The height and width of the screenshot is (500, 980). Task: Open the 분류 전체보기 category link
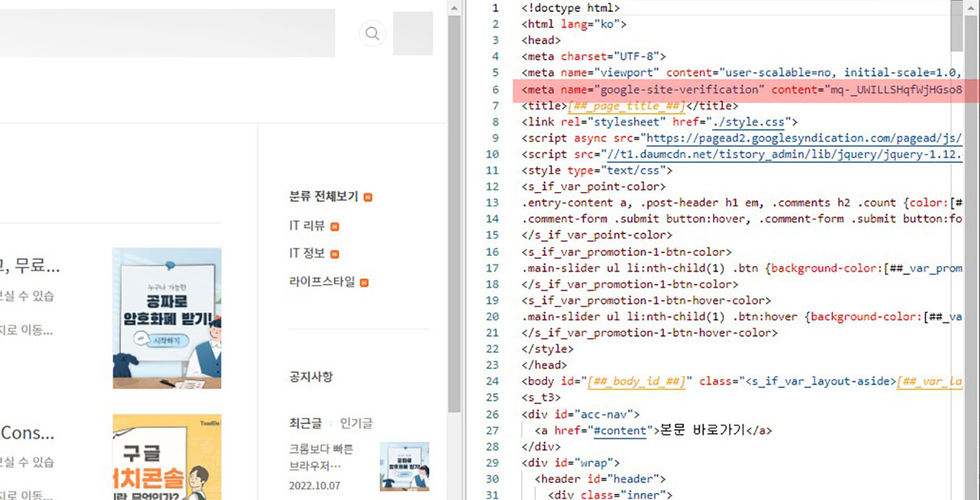pyautogui.click(x=324, y=197)
